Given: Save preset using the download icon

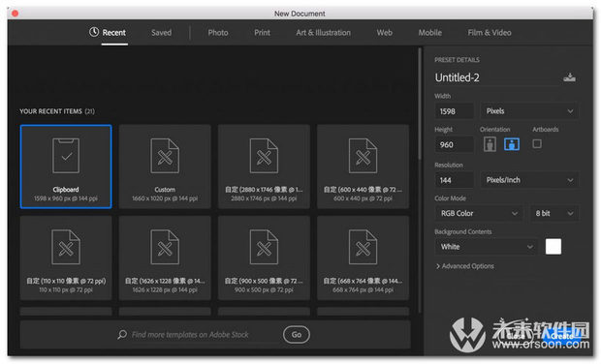Looking at the screenshot, I should pyautogui.click(x=569, y=77).
